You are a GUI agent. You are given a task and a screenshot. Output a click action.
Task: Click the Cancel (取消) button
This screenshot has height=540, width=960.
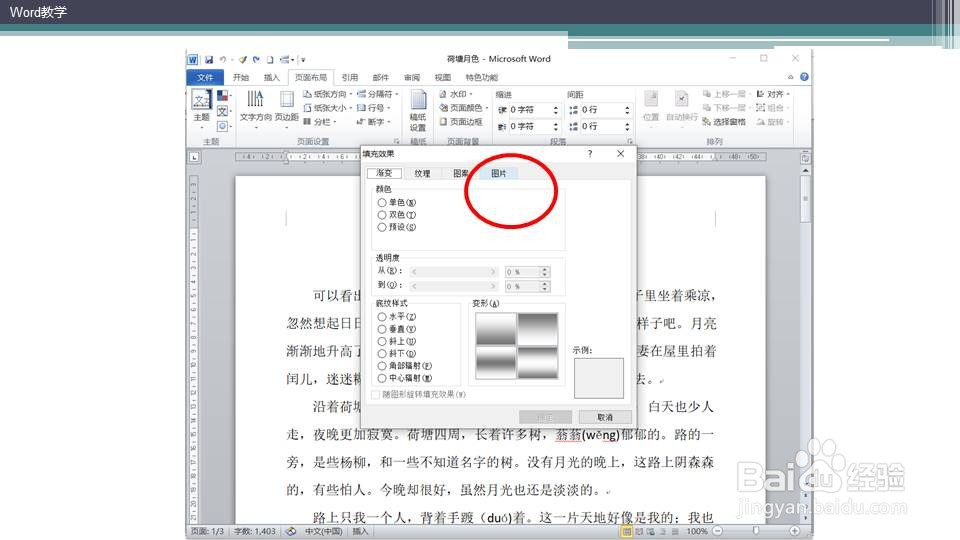605,417
